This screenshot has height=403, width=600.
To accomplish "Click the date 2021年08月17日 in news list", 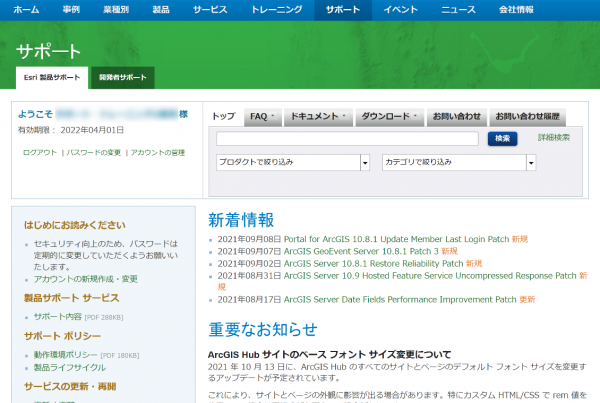I will point(249,300).
